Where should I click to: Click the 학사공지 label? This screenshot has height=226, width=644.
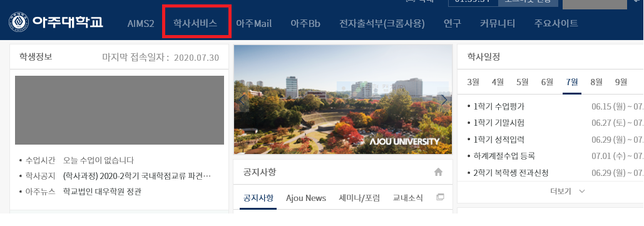point(40,177)
